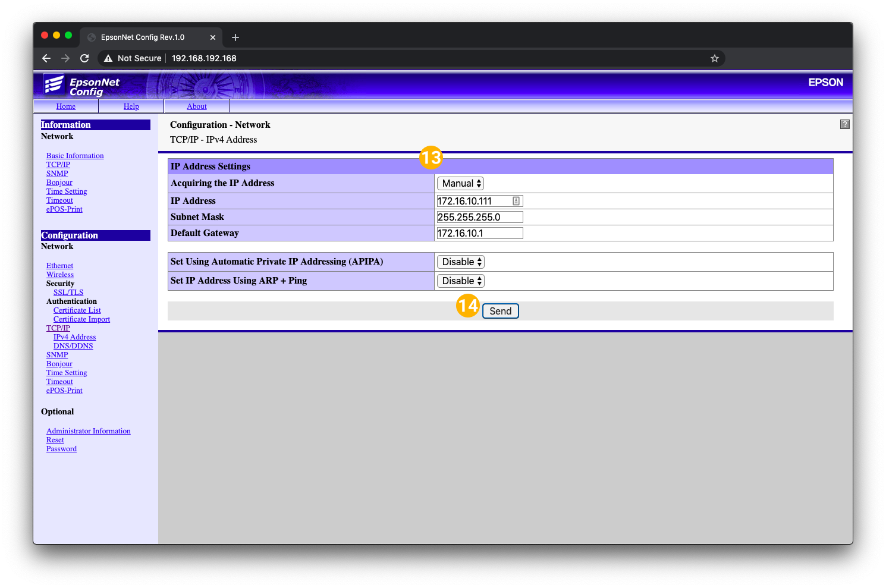The image size is (886, 588).
Task: Open Configuration Time Setting link
Action: [67, 373]
